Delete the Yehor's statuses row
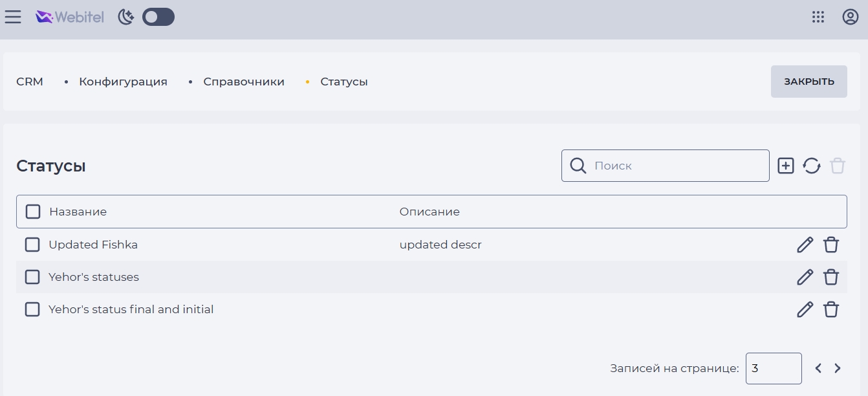 pos(831,277)
